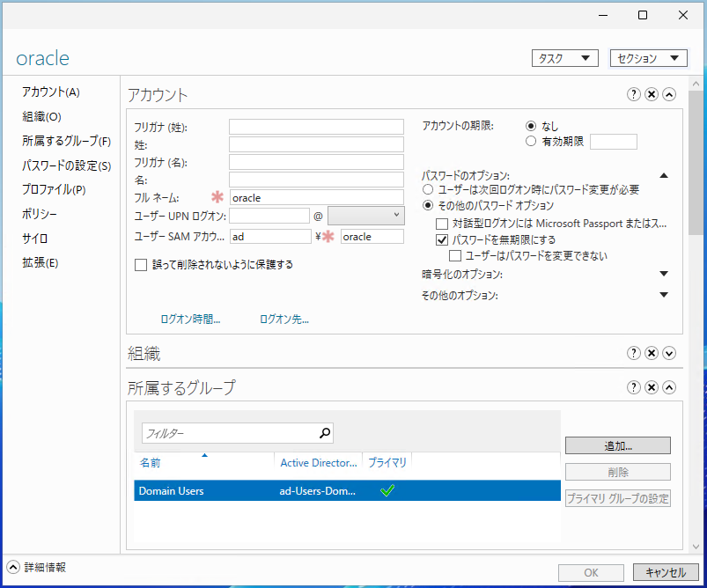Image resolution: width=707 pixels, height=588 pixels.
Task: Uncheck パスワードを無期限にする checkbox
Action: tap(443, 239)
